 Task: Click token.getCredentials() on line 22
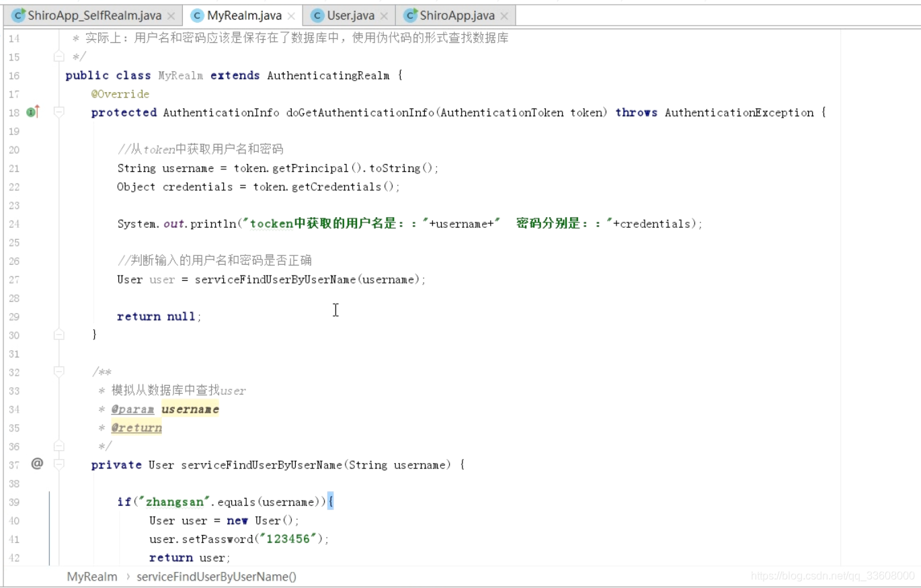(323, 187)
